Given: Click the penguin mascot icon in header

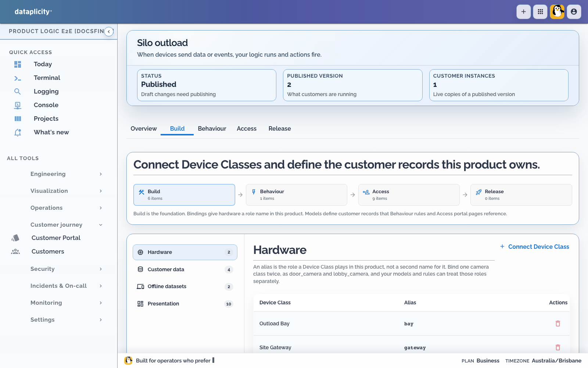Looking at the screenshot, I should (557, 12).
